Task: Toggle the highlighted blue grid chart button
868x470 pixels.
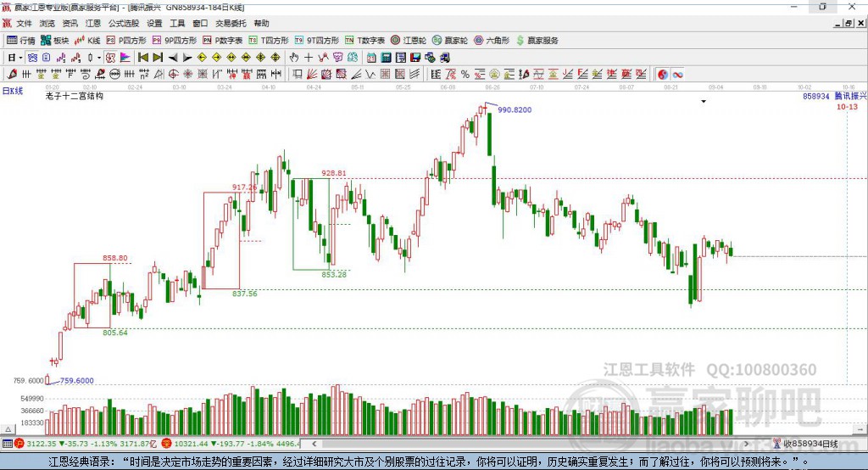Action: click(x=32, y=58)
